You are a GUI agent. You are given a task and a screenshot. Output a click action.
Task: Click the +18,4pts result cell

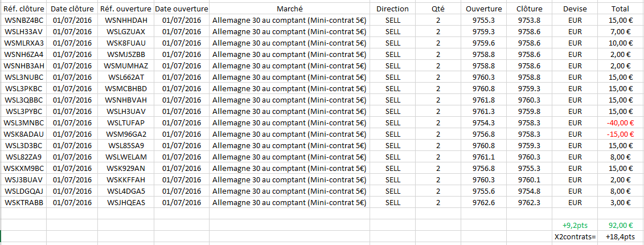[x=620, y=236]
